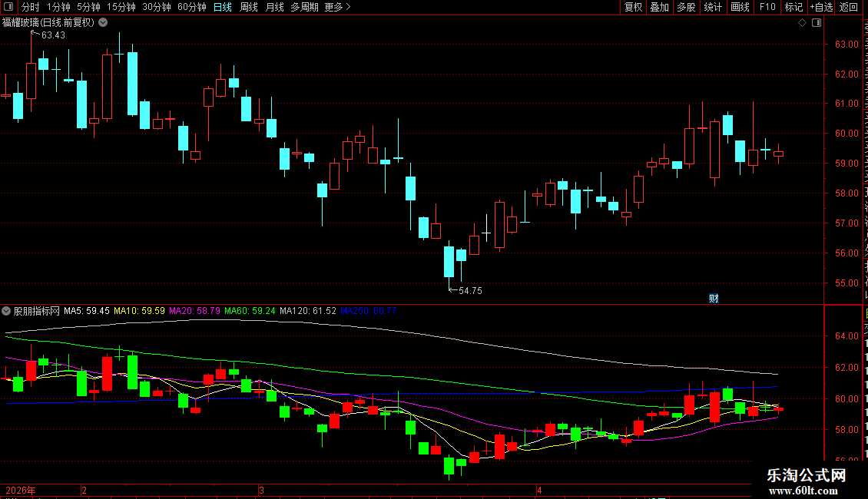
Task: Switch to 周线 weekly chart
Action: (249, 7)
